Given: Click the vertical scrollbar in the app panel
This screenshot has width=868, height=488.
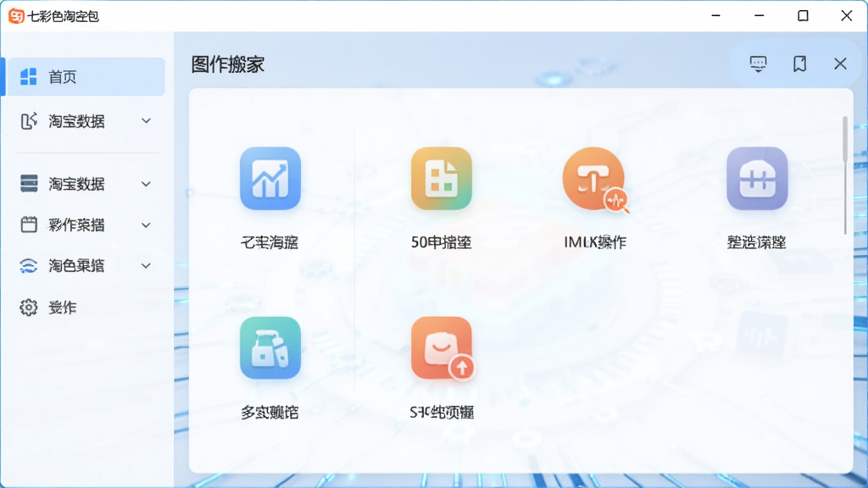Looking at the screenshot, I should [x=845, y=175].
